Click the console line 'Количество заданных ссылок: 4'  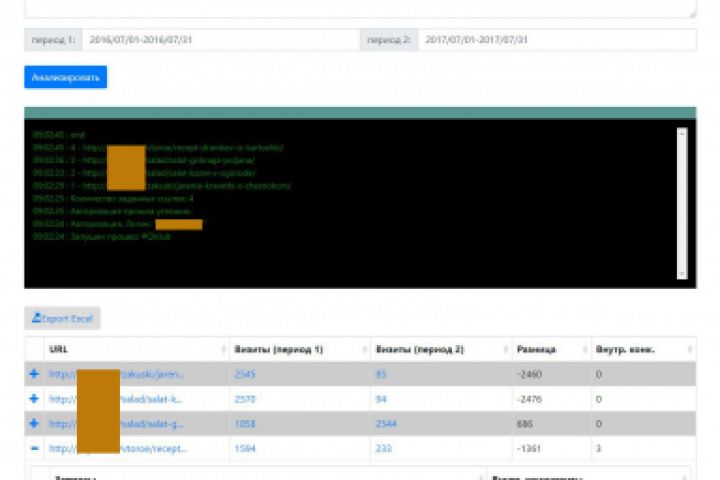pyautogui.click(x=113, y=199)
